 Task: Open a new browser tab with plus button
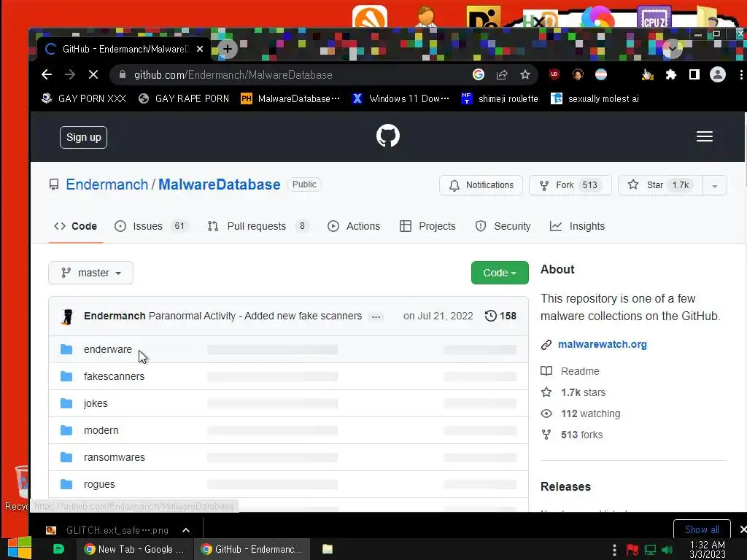point(228,49)
